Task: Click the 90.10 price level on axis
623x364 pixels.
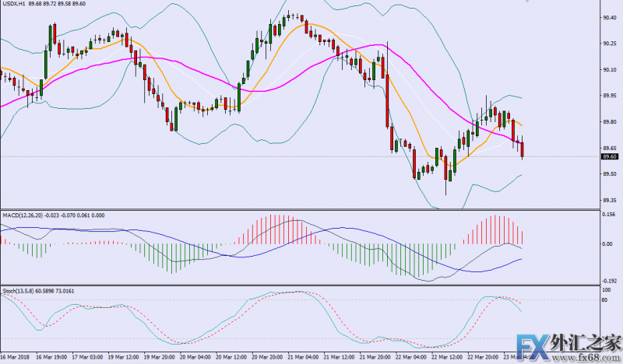Action: click(610, 70)
